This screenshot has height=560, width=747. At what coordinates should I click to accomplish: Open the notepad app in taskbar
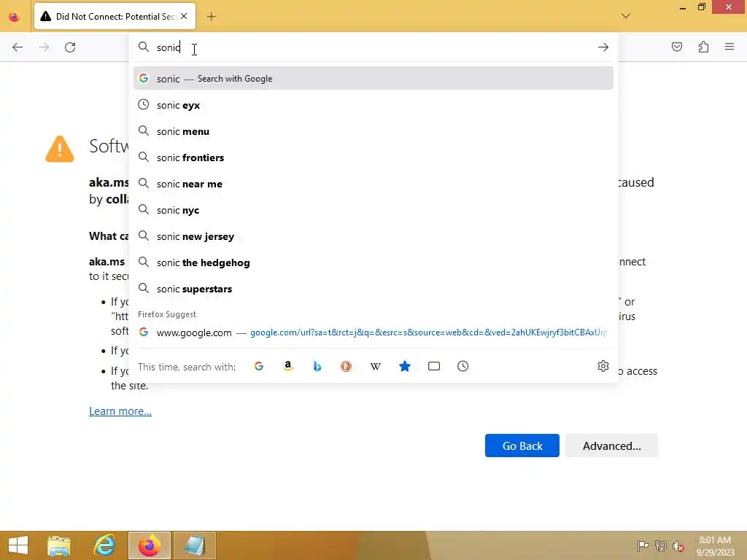[194, 545]
